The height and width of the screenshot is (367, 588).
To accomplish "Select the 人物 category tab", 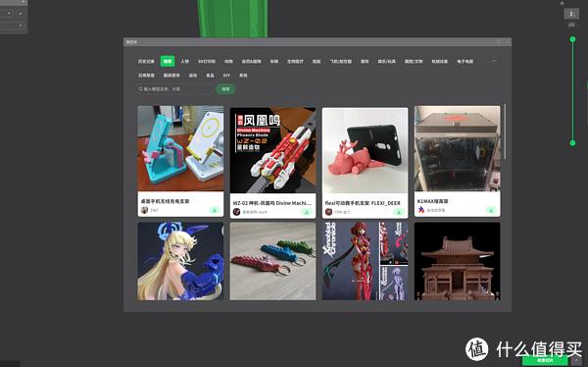I will [185, 61].
